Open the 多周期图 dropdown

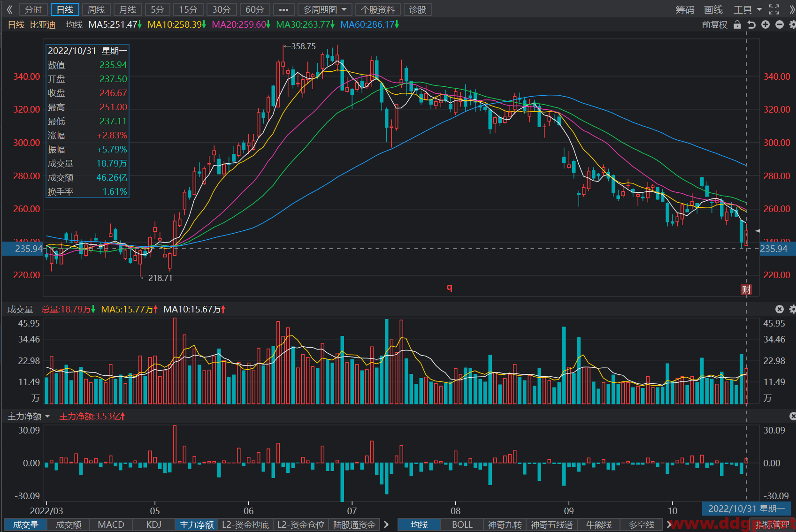click(x=325, y=9)
